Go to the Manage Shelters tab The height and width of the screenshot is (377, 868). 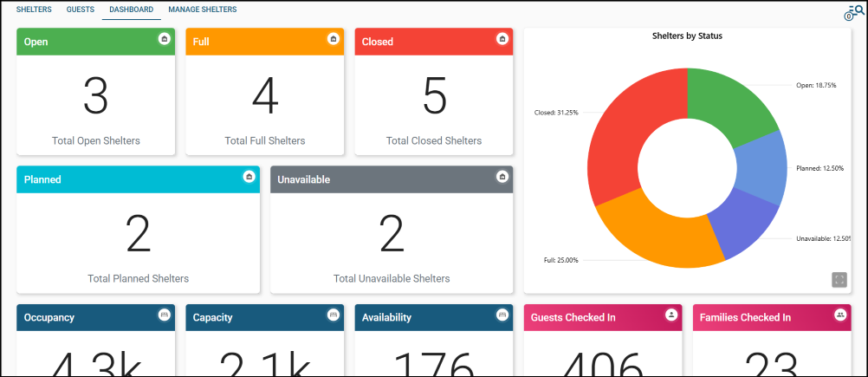tap(202, 10)
